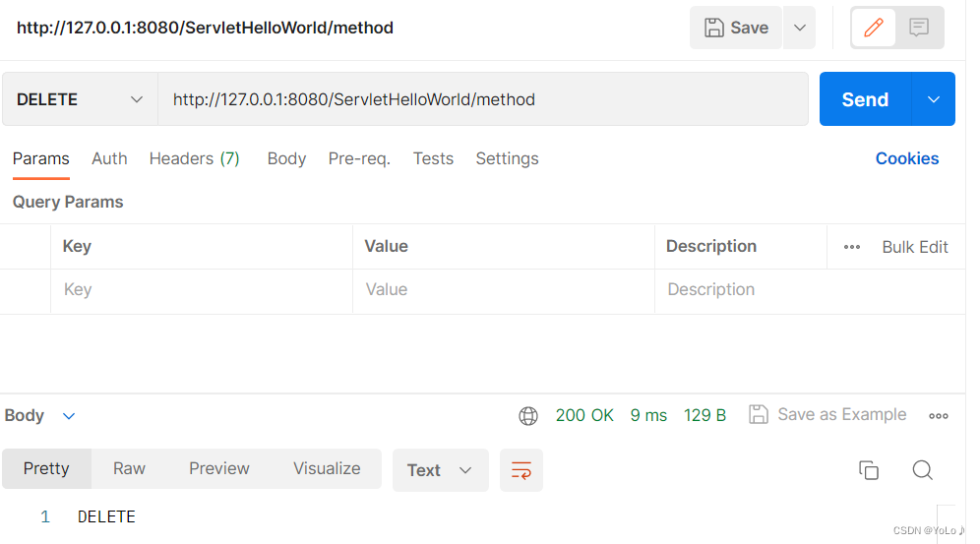This screenshot has height=544, width=980.
Task: Switch to the Auth tab
Action: coord(109,158)
